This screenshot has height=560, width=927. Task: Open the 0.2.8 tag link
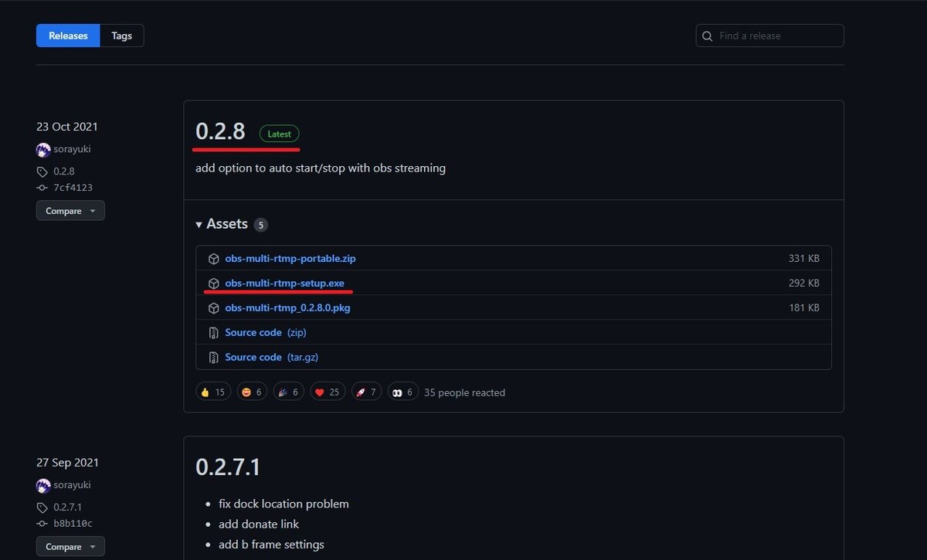pyautogui.click(x=64, y=171)
